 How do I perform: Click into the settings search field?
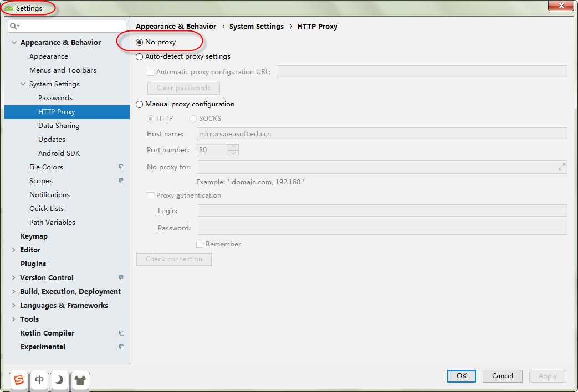(x=72, y=26)
